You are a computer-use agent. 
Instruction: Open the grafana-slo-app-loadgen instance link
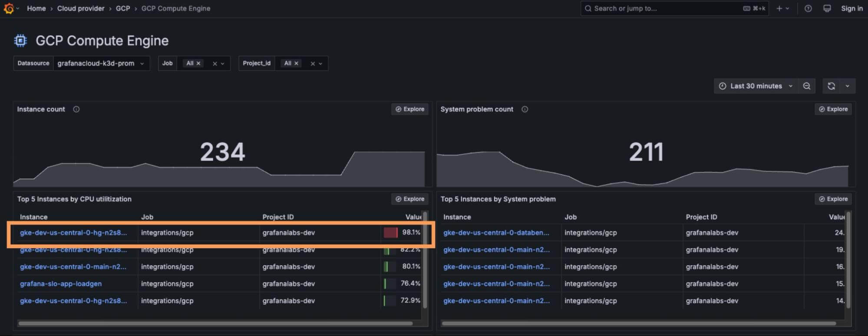pos(61,283)
